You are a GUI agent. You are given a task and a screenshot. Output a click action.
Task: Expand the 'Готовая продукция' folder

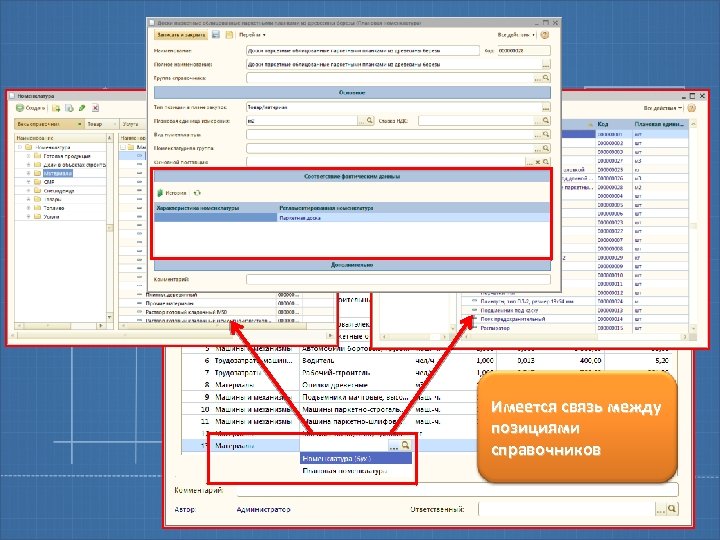pos(28,156)
